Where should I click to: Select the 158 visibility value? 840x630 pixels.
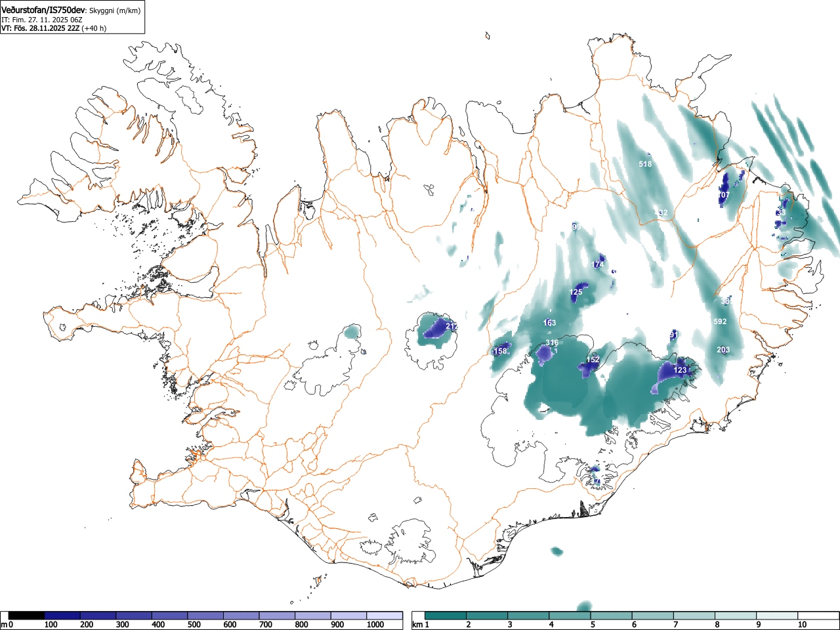pyautogui.click(x=500, y=352)
